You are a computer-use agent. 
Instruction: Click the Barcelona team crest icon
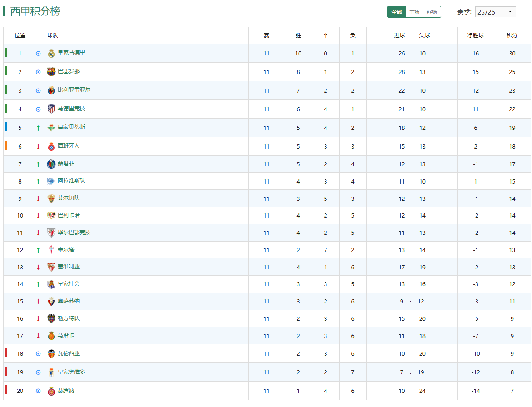(51, 72)
